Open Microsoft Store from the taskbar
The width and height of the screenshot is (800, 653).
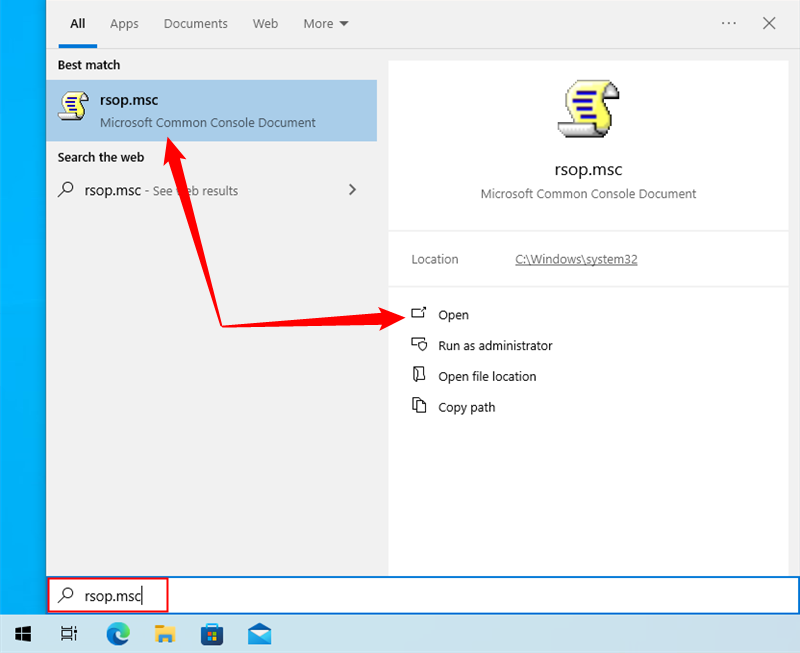click(x=211, y=634)
